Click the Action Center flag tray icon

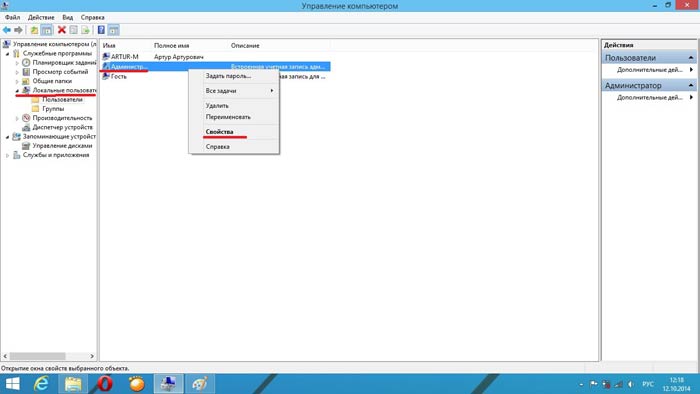pos(593,384)
